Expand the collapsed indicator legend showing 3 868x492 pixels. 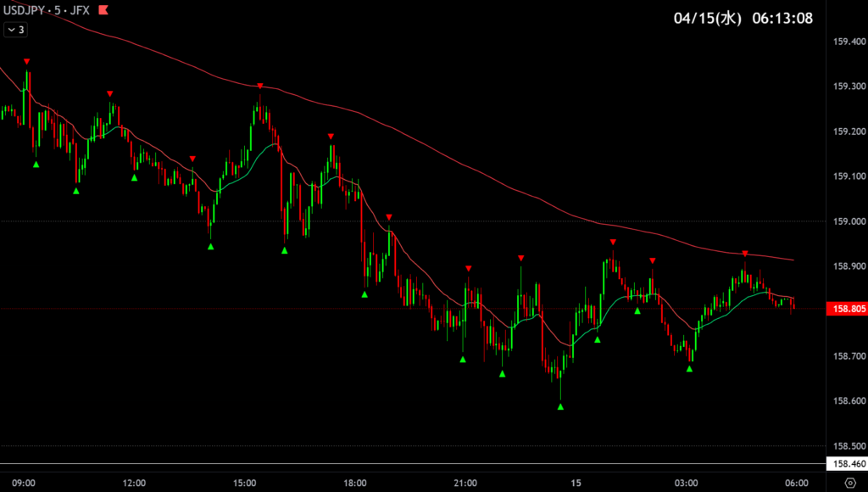point(16,30)
